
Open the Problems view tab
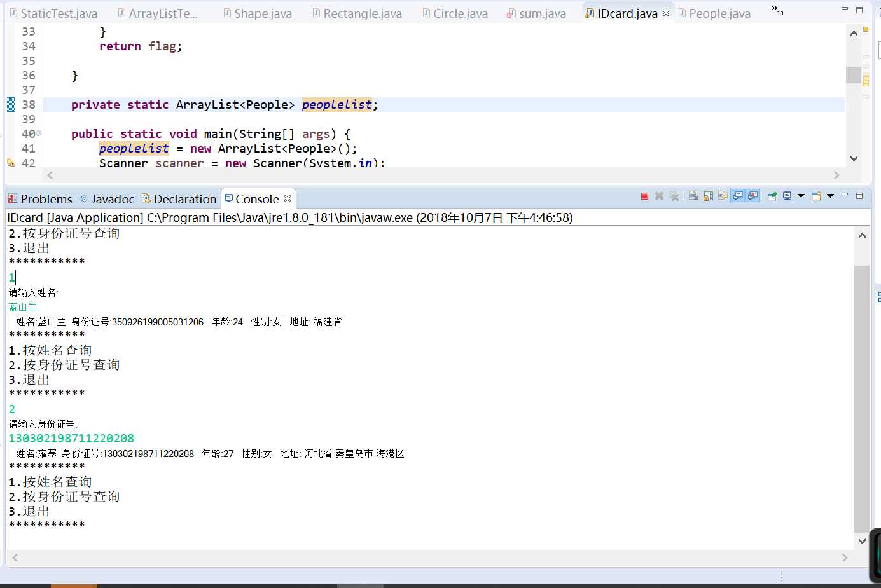pos(40,199)
